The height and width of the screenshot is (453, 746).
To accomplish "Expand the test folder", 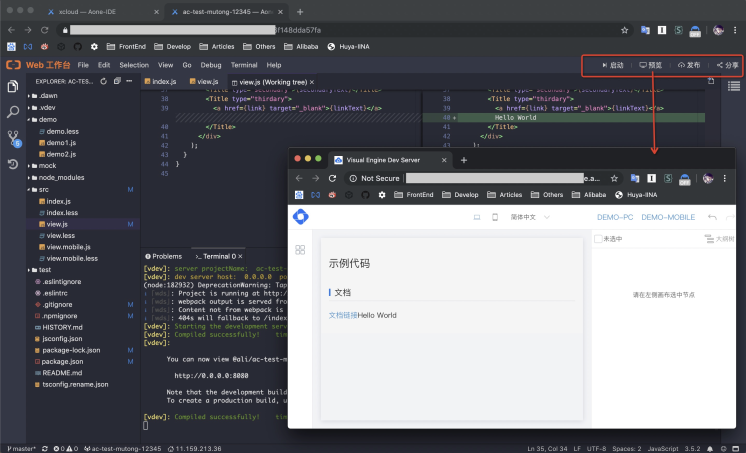I will coord(29,270).
